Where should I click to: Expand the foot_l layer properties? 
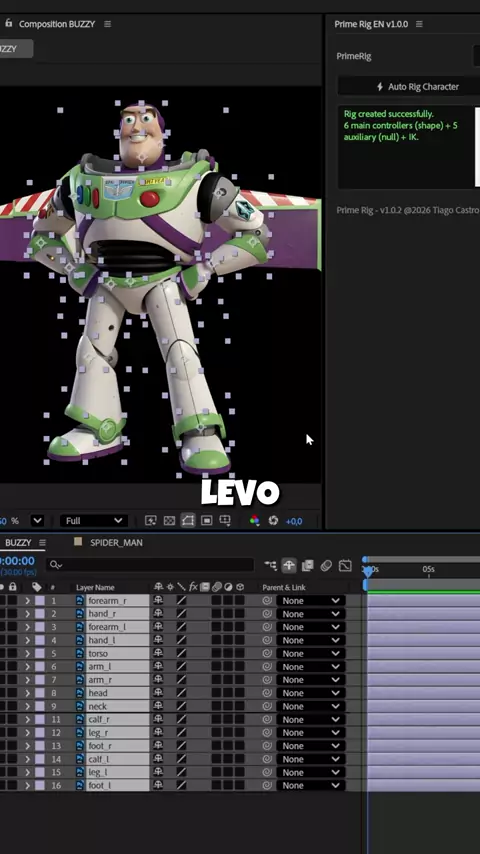27,785
